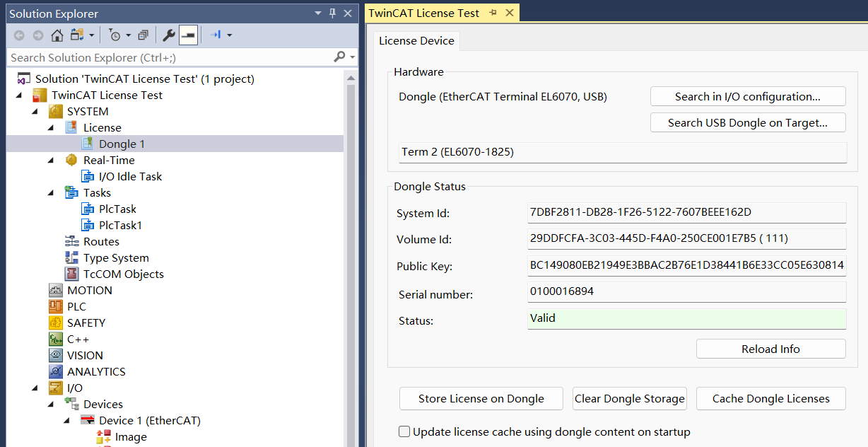The height and width of the screenshot is (447, 868).
Task: Click the Forward navigation arrow in Solution Explorer
Action: (38, 35)
